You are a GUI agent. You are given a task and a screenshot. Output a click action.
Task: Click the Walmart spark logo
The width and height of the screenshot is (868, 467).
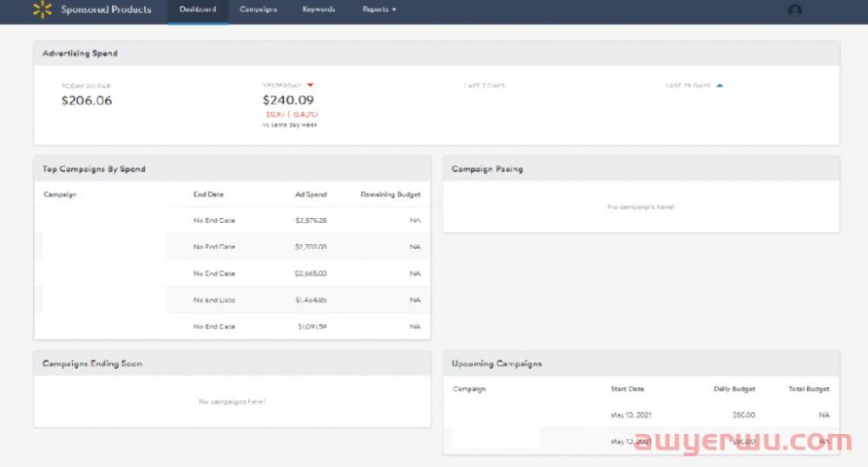pyautogui.click(x=42, y=9)
